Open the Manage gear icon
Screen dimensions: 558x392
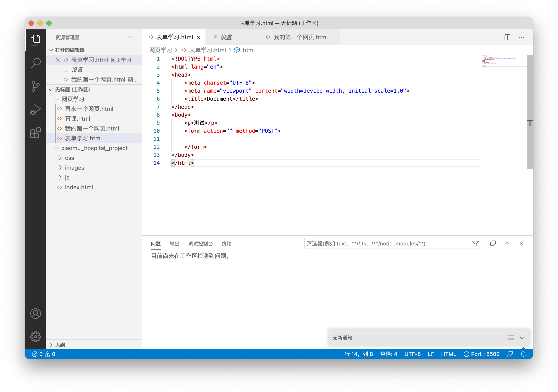(x=35, y=337)
